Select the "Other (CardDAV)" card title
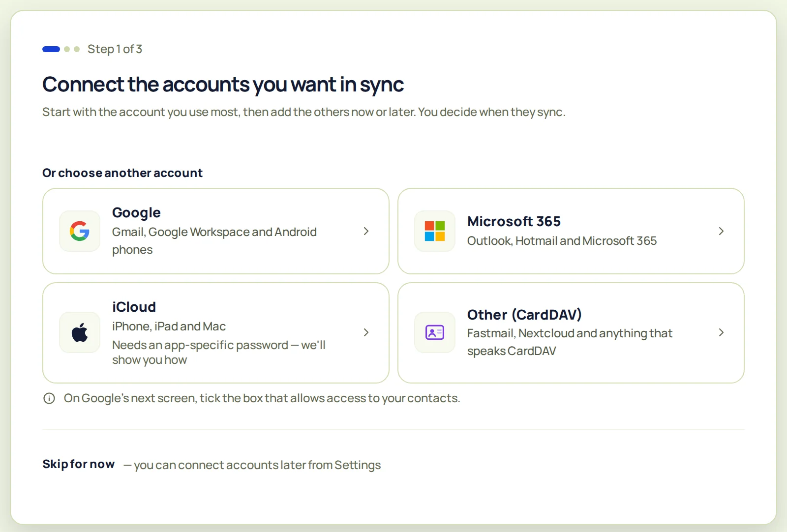The width and height of the screenshot is (787, 532). point(524,315)
